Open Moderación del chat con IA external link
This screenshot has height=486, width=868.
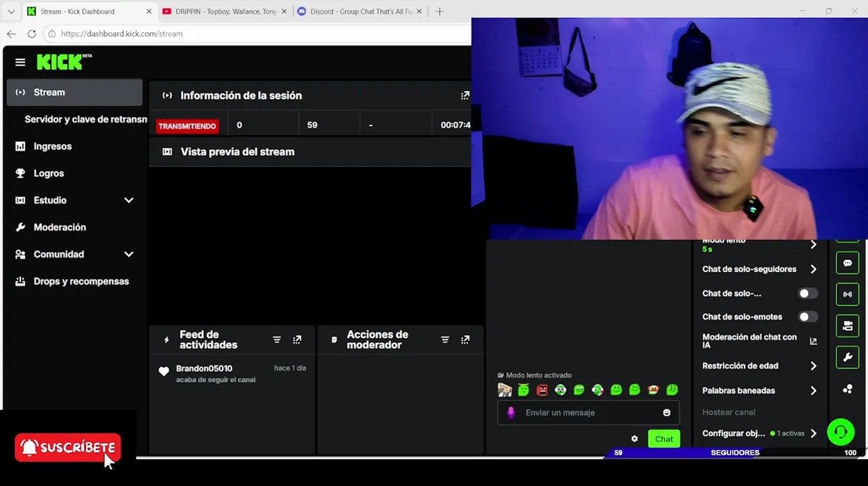pos(813,342)
